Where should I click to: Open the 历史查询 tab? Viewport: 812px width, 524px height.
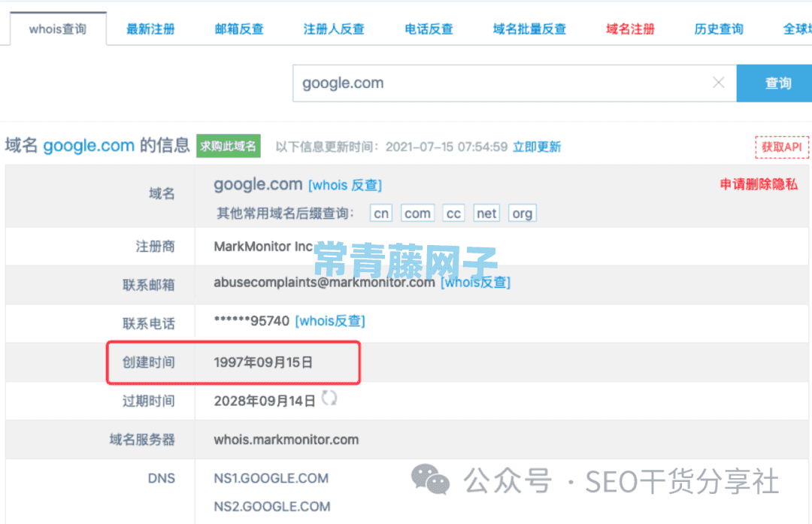pos(719,29)
